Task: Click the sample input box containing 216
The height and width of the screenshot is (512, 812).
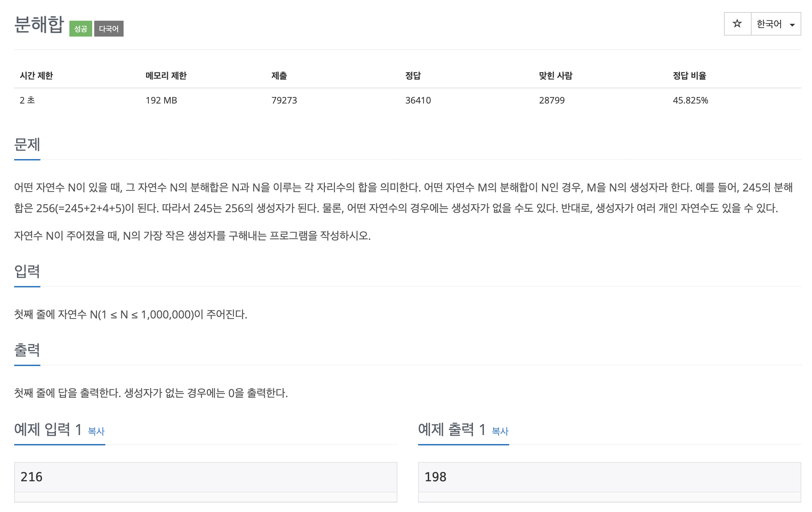Action: (205, 477)
